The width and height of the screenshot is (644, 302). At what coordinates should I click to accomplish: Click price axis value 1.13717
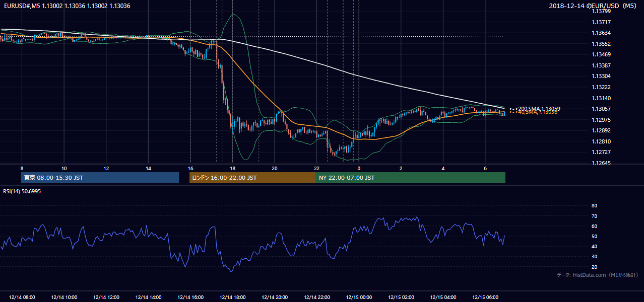pos(601,22)
